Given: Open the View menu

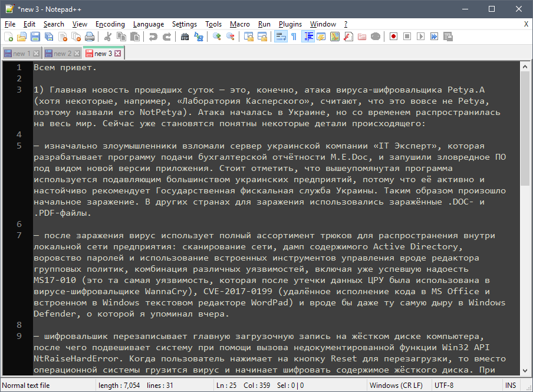Looking at the screenshot, I should click(x=80, y=24).
